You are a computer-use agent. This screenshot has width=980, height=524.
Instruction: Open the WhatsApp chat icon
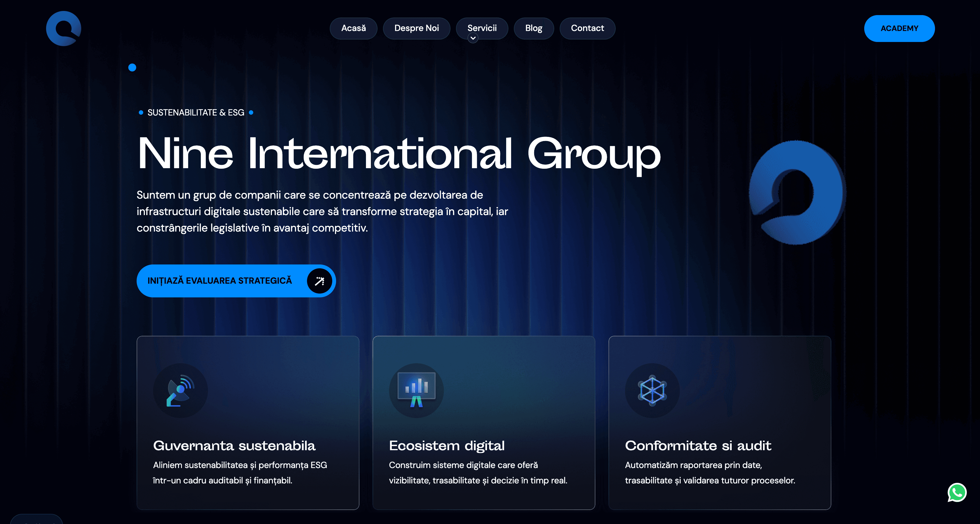pos(957,492)
